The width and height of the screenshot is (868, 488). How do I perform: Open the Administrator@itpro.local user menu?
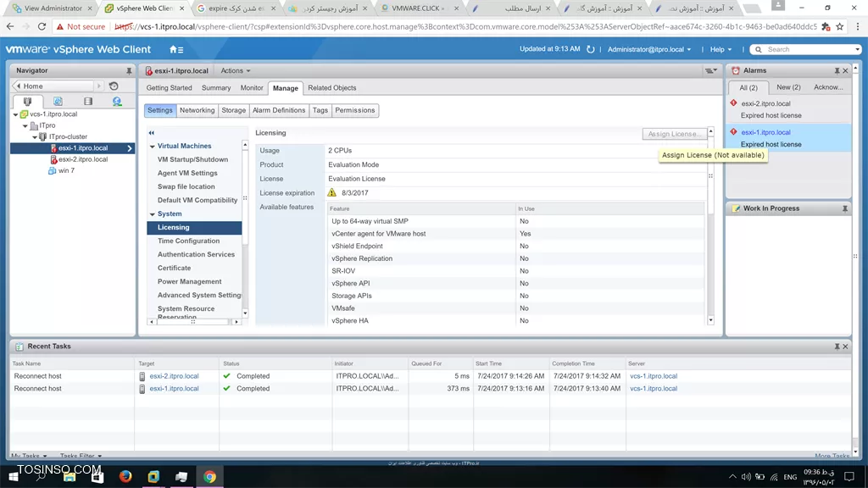pyautogui.click(x=648, y=49)
